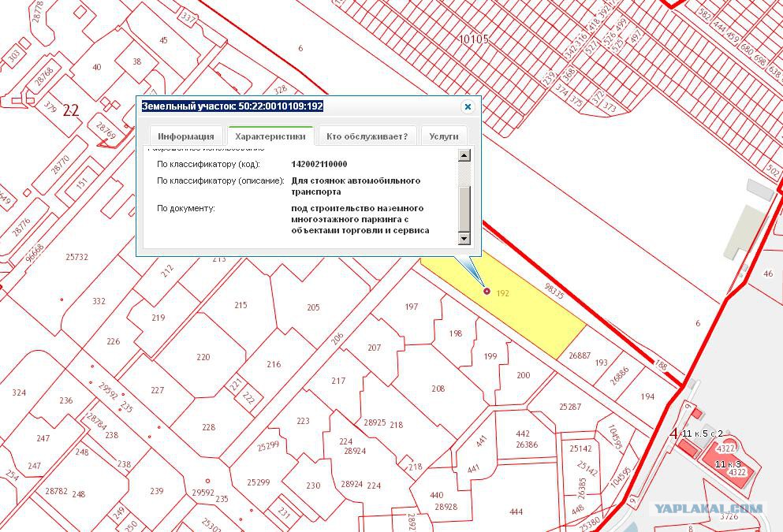Click the По документу label
783x532 pixels.
click(x=186, y=208)
